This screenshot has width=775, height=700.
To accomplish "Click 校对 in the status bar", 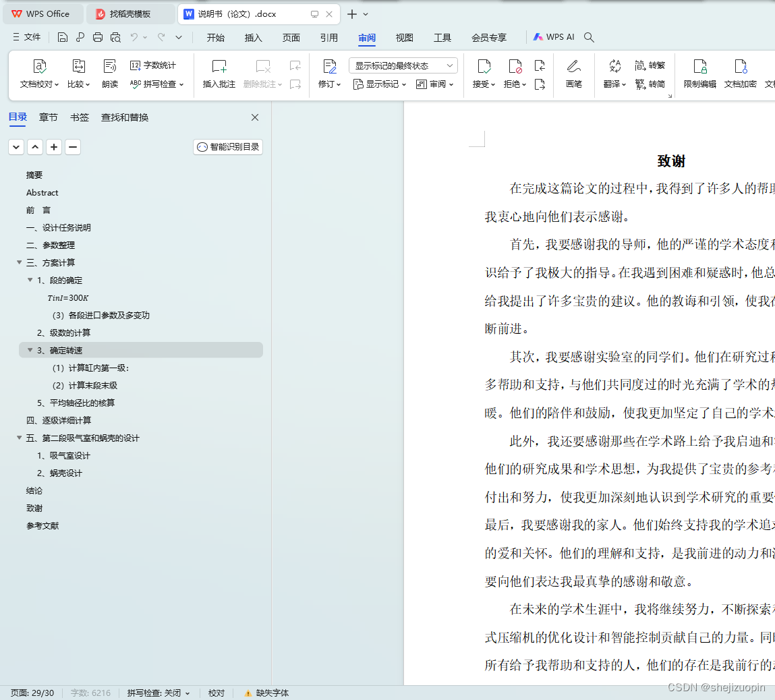I will click(217, 693).
